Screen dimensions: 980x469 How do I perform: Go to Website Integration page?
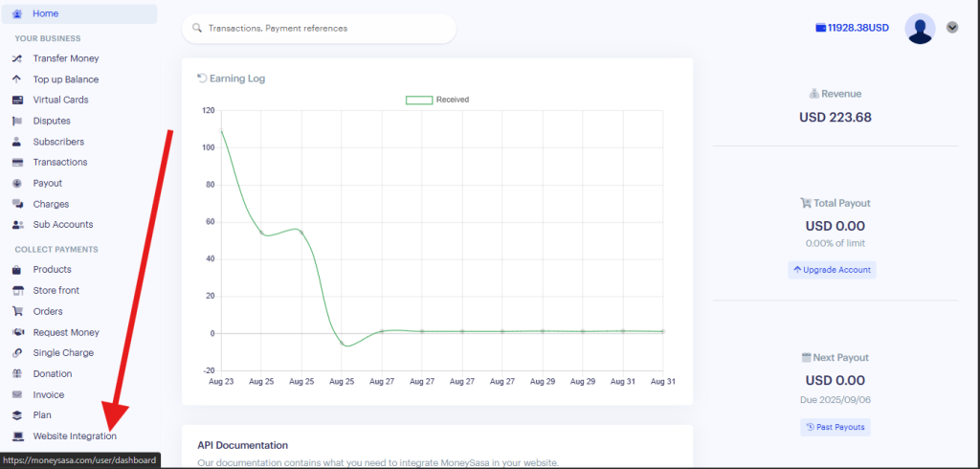75,436
